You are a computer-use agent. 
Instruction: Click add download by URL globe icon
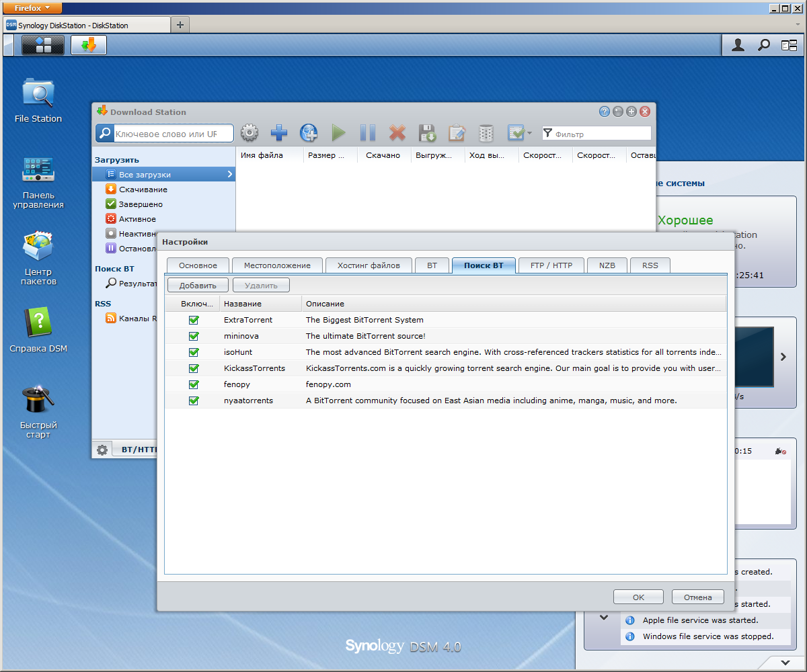pyautogui.click(x=309, y=133)
